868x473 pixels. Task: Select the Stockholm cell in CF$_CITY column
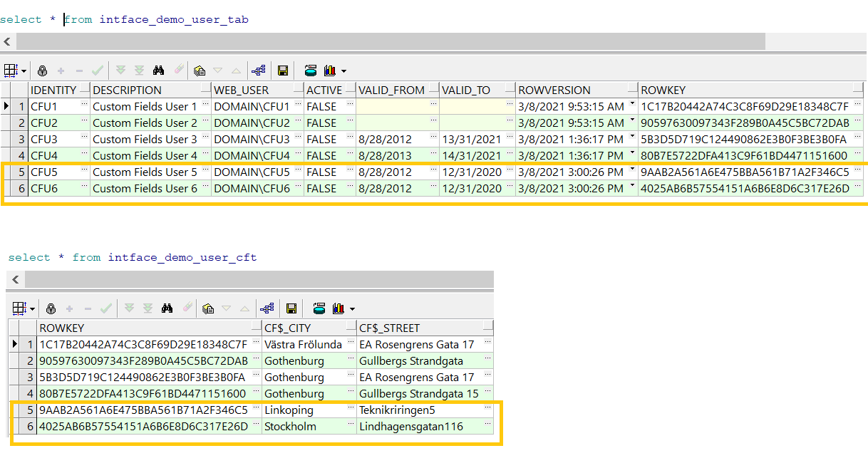290,427
